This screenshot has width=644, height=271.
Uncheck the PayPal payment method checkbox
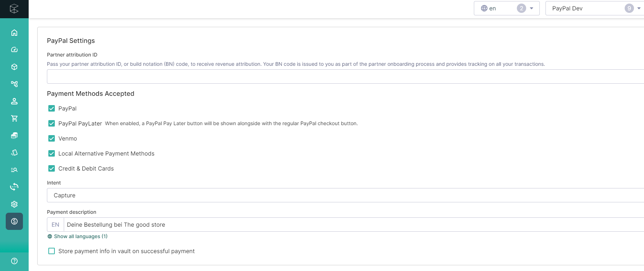point(52,108)
